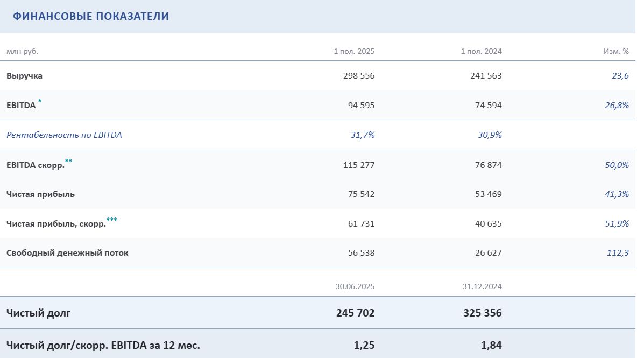Screen dimensions: 644x358
Task: Click the Чистая прибыль row label
Action: [40, 194]
